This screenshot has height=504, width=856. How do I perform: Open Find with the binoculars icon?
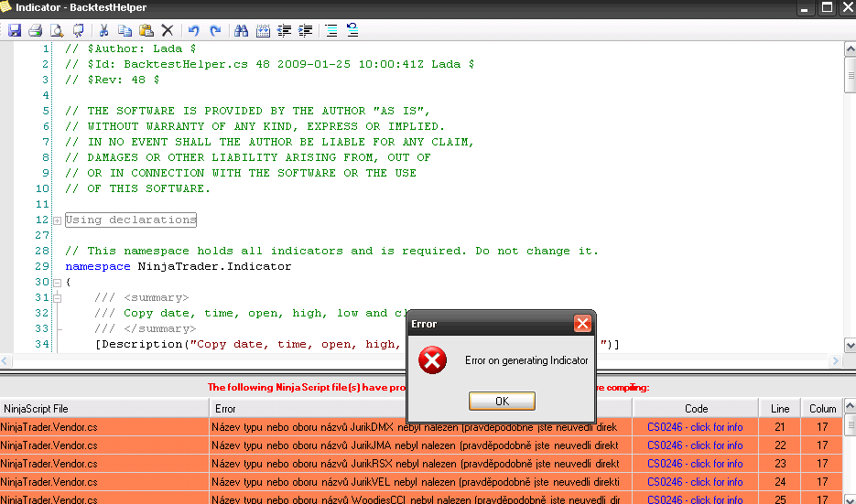[242, 30]
